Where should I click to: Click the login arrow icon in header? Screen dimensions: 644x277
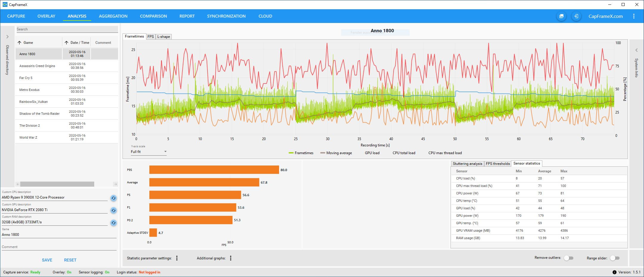[x=576, y=16]
